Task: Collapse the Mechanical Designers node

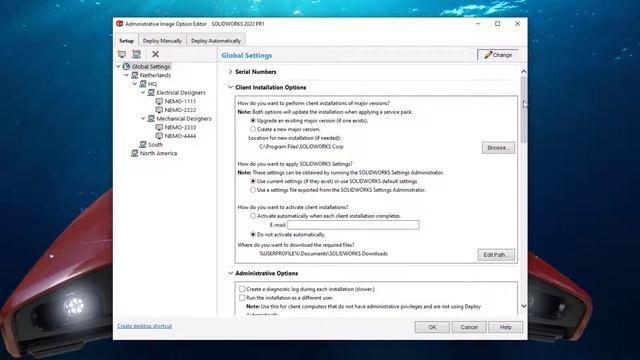Action: point(143,118)
